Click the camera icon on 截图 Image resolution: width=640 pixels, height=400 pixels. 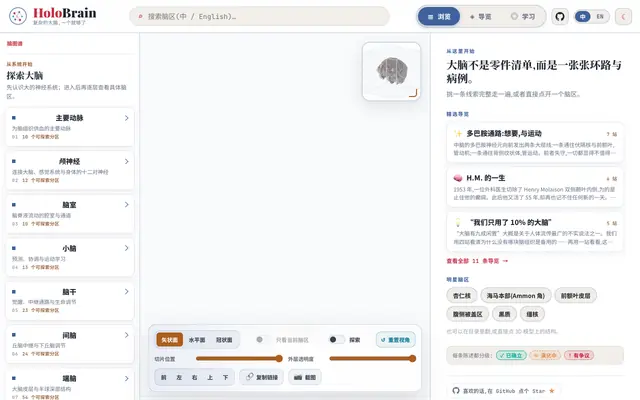[x=298, y=377]
